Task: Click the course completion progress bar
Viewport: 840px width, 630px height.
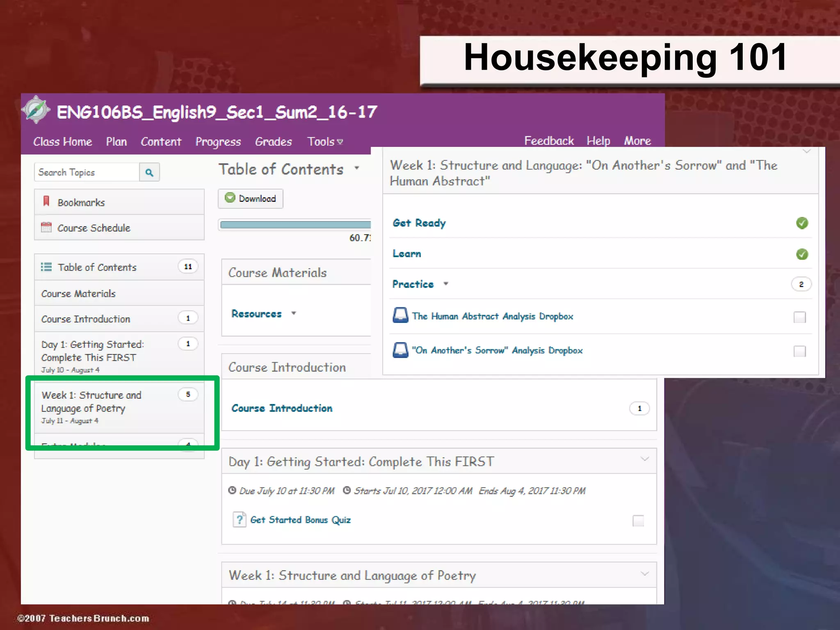Action: 295,224
